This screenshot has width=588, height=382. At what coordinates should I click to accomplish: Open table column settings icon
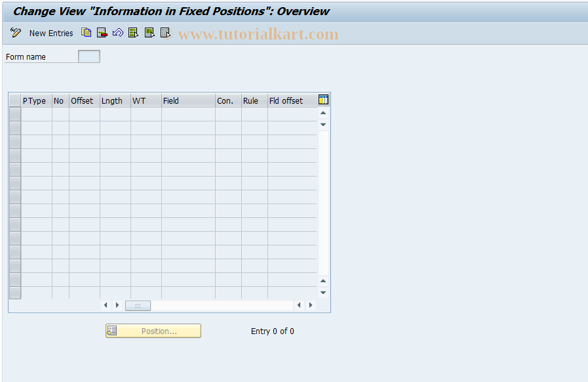tap(323, 100)
